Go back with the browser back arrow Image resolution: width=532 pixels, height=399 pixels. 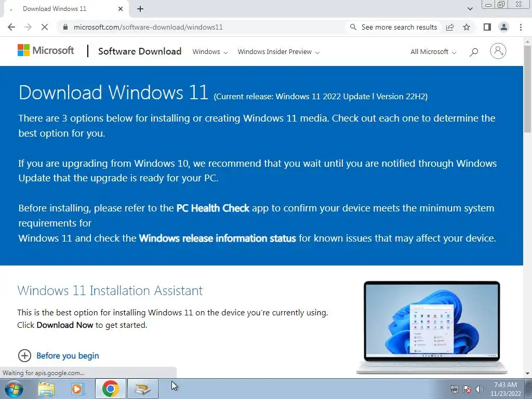click(11, 27)
